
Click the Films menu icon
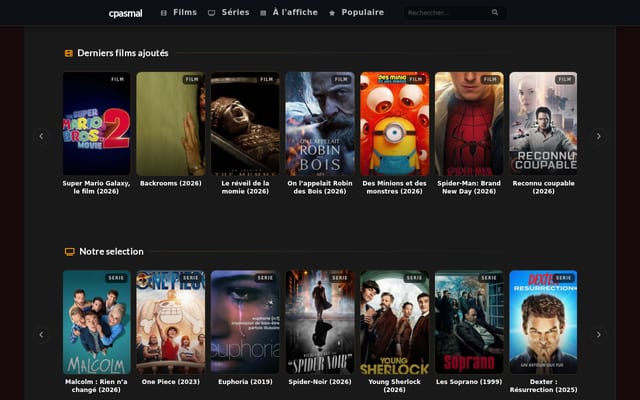tap(164, 13)
